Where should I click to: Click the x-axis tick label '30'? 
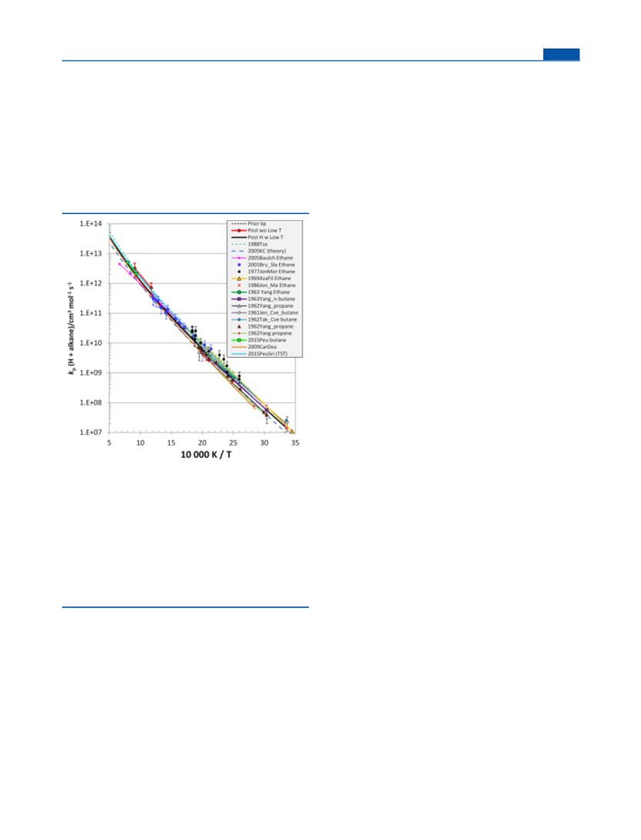click(265, 443)
